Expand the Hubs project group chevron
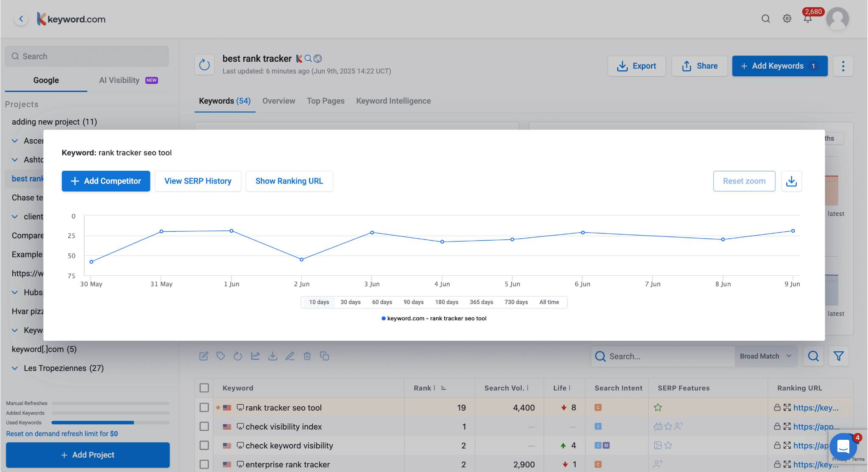This screenshot has height=472, width=868. [15, 292]
